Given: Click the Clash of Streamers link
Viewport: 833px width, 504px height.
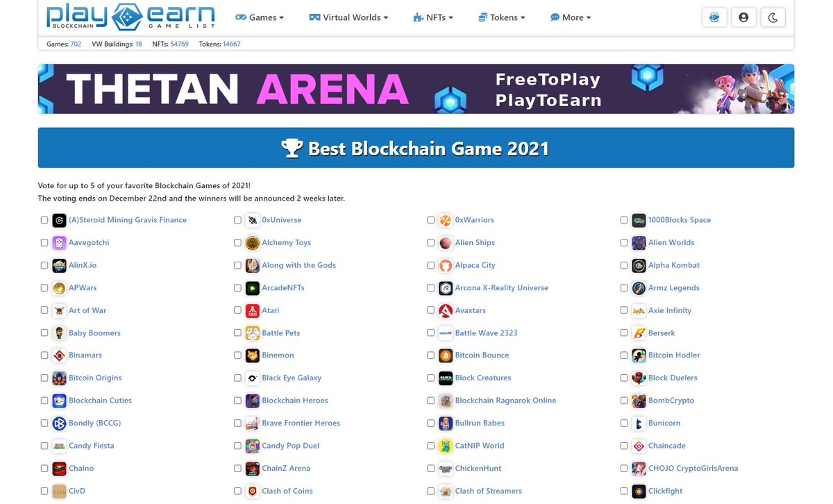Looking at the screenshot, I should coord(489,491).
